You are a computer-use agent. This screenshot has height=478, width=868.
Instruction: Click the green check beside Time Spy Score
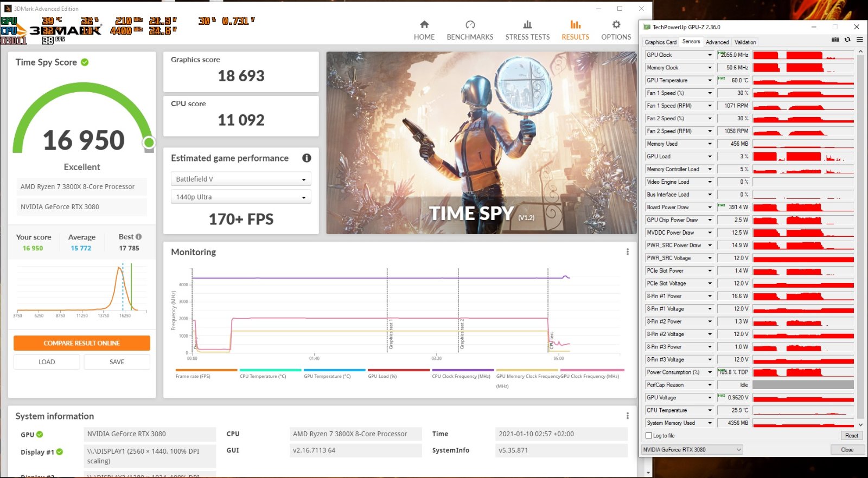click(85, 62)
